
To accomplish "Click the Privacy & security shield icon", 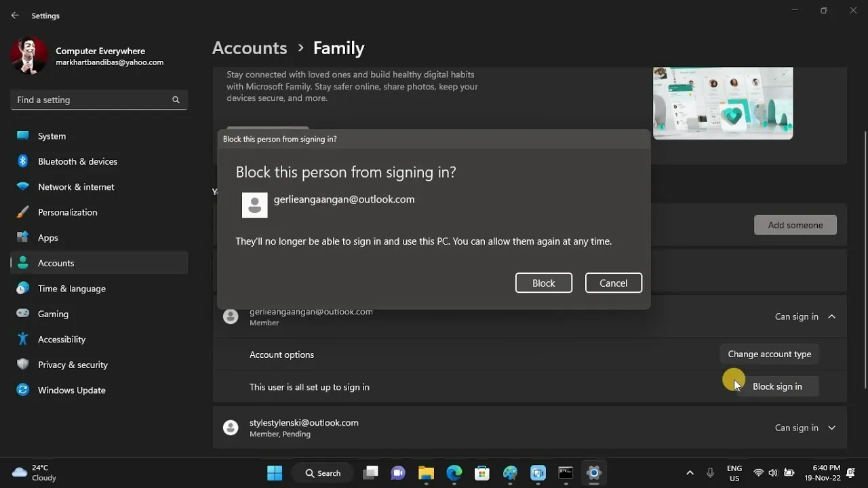I will [x=23, y=365].
